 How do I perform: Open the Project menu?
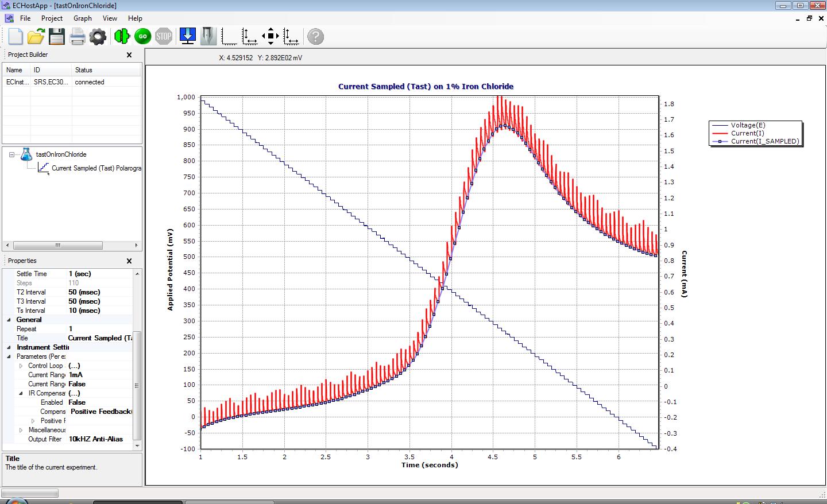pyautogui.click(x=52, y=18)
